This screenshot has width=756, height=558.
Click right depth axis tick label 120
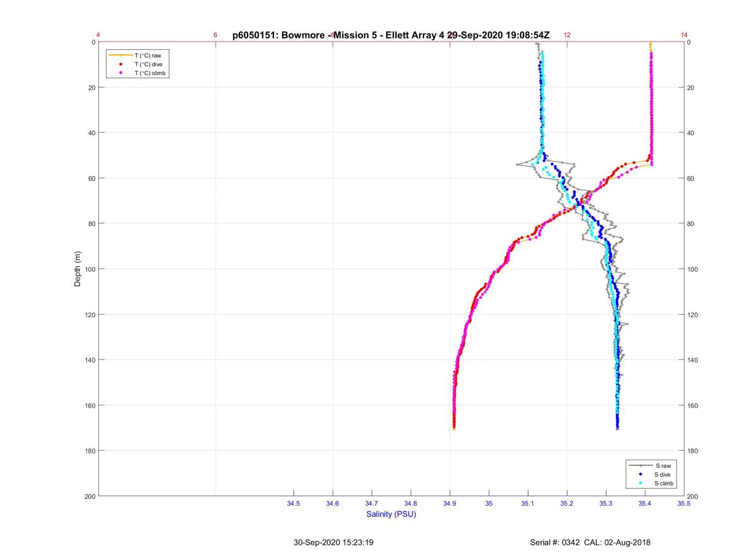coord(694,315)
